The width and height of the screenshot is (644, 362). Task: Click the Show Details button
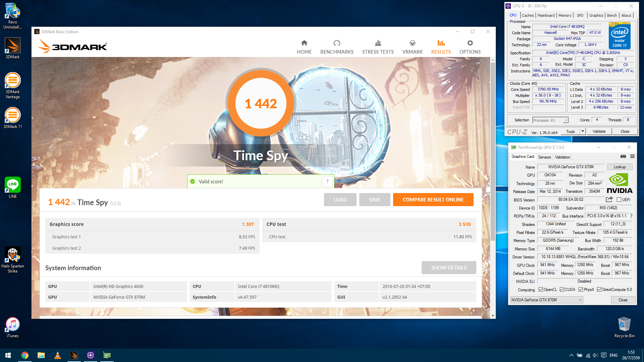(448, 268)
